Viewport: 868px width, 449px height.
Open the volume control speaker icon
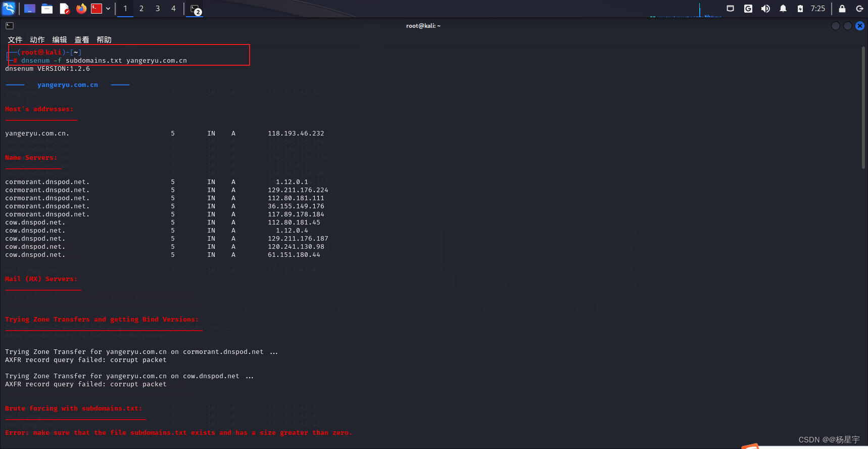pos(765,9)
